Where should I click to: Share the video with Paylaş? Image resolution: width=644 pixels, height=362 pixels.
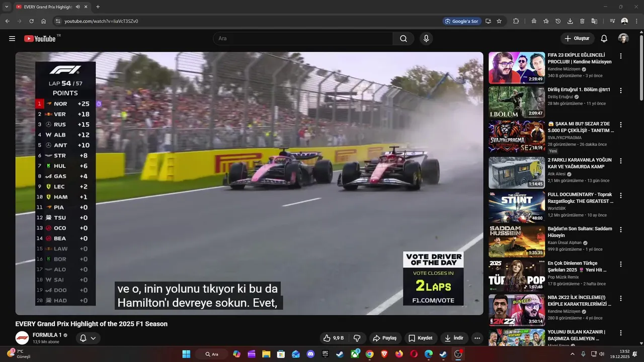point(384,338)
